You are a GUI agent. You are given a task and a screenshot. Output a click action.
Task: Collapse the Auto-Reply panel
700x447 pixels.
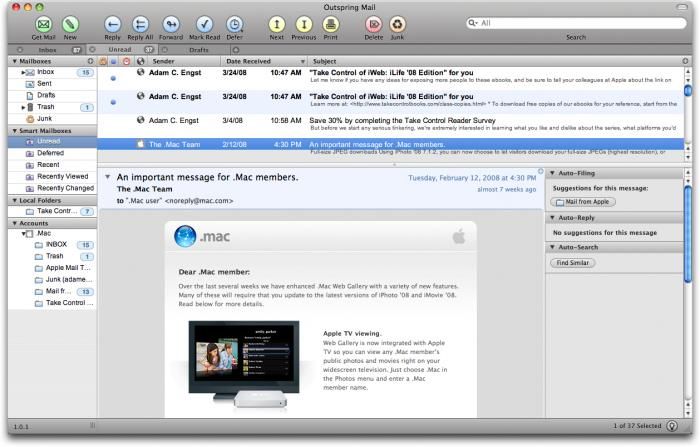[x=552, y=218]
